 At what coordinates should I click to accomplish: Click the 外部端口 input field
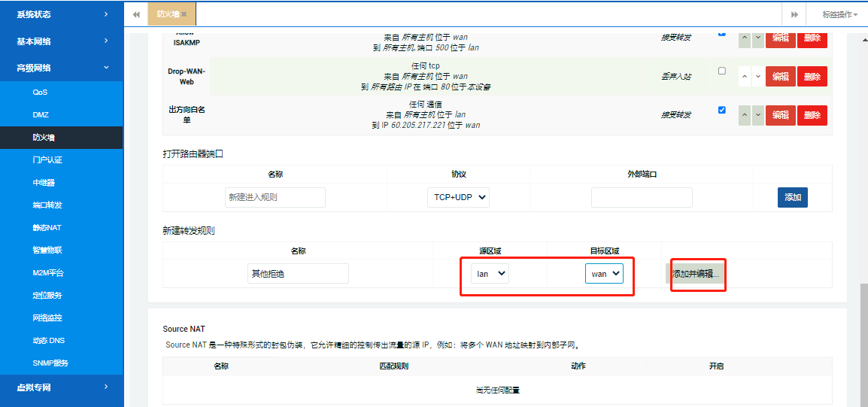pyautogui.click(x=641, y=198)
